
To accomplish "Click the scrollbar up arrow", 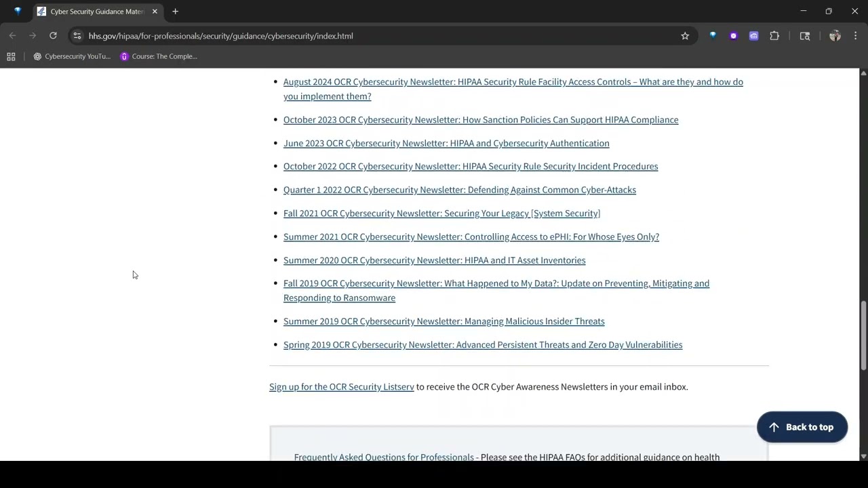I will [x=863, y=73].
